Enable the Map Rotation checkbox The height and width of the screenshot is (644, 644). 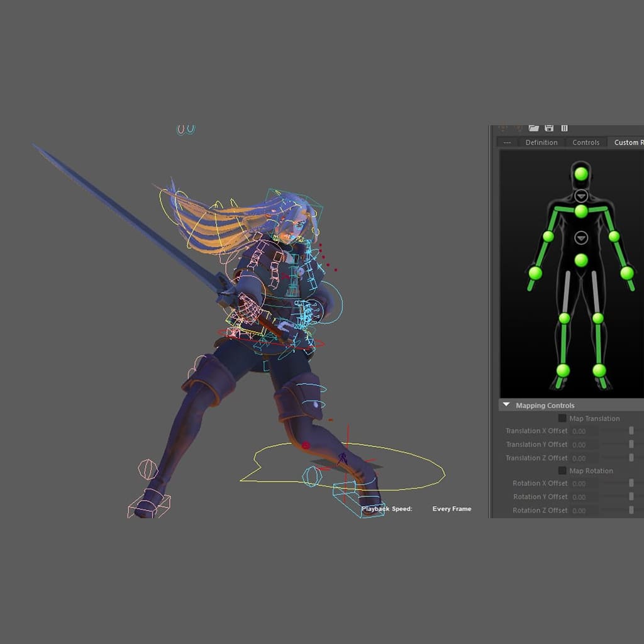tap(562, 470)
